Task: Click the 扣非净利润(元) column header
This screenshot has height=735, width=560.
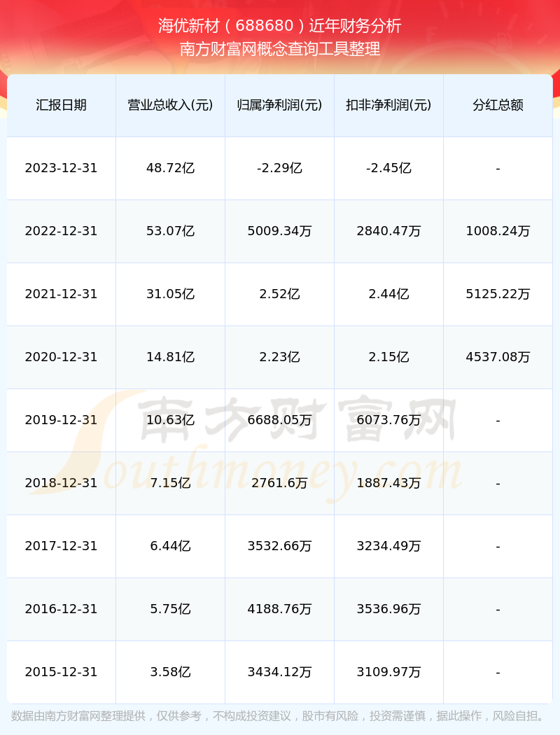Action: [x=389, y=105]
